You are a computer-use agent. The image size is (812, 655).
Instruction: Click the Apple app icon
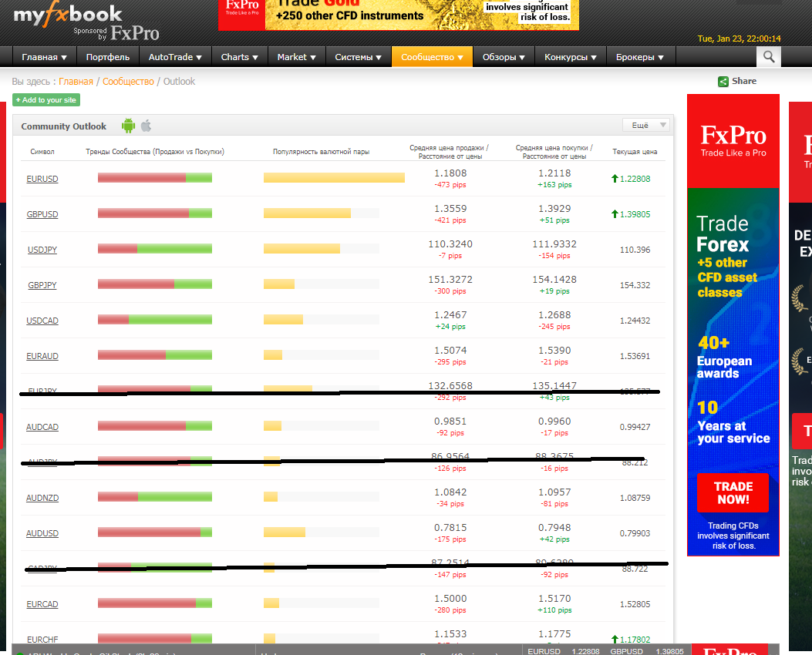point(146,125)
